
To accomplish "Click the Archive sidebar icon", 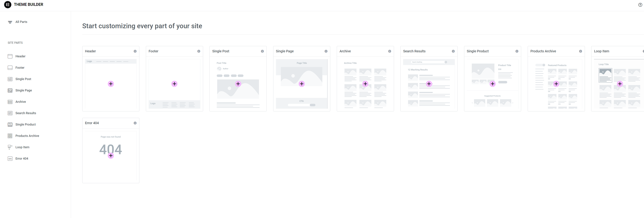I will (x=10, y=101).
